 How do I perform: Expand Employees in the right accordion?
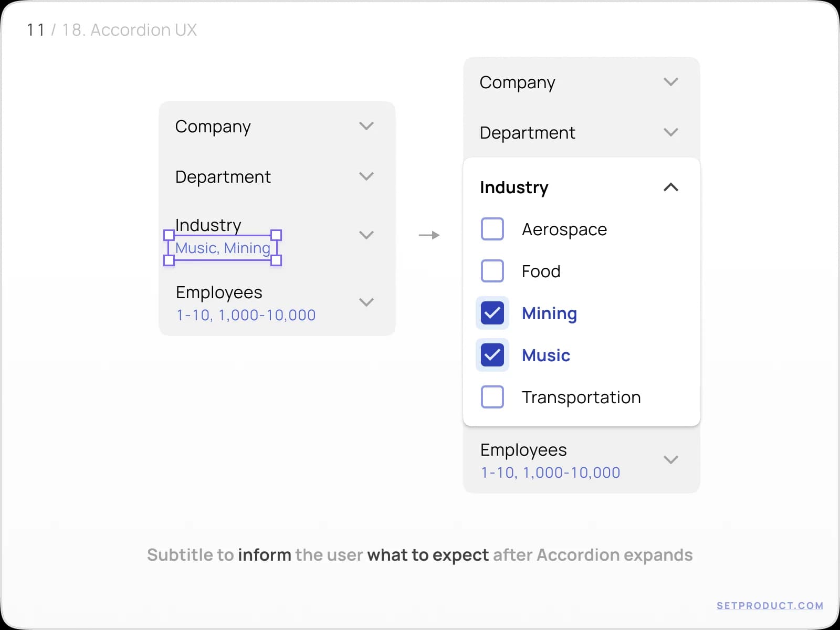click(x=670, y=459)
